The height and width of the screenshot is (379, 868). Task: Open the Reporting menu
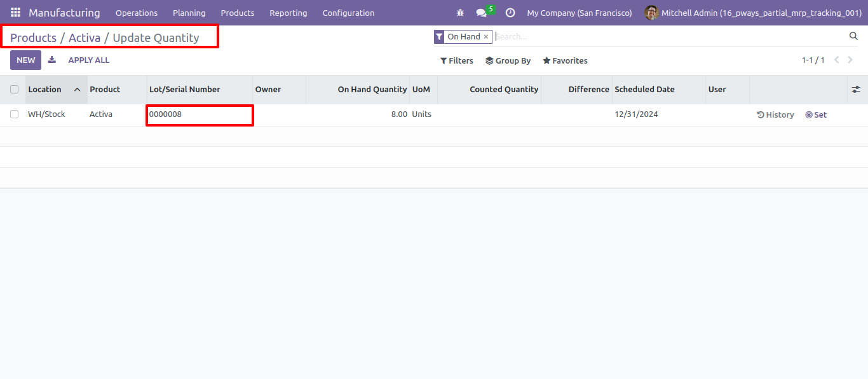click(x=288, y=13)
